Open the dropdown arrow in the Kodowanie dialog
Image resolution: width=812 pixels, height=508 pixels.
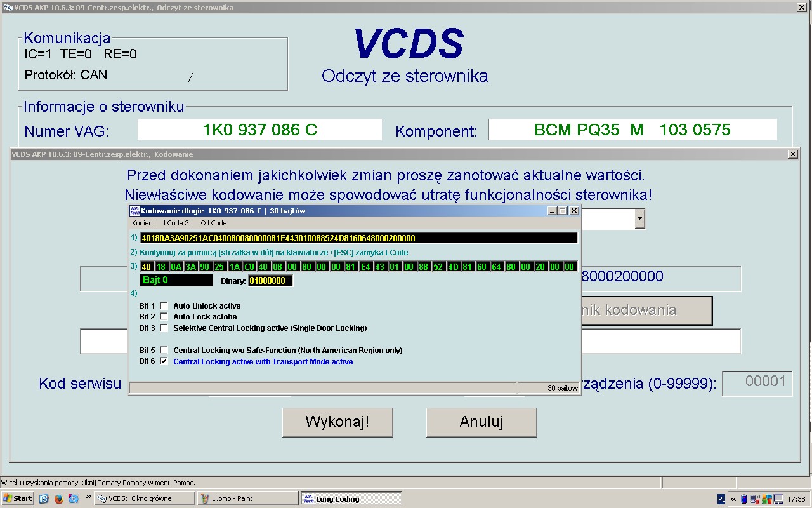[x=639, y=218]
